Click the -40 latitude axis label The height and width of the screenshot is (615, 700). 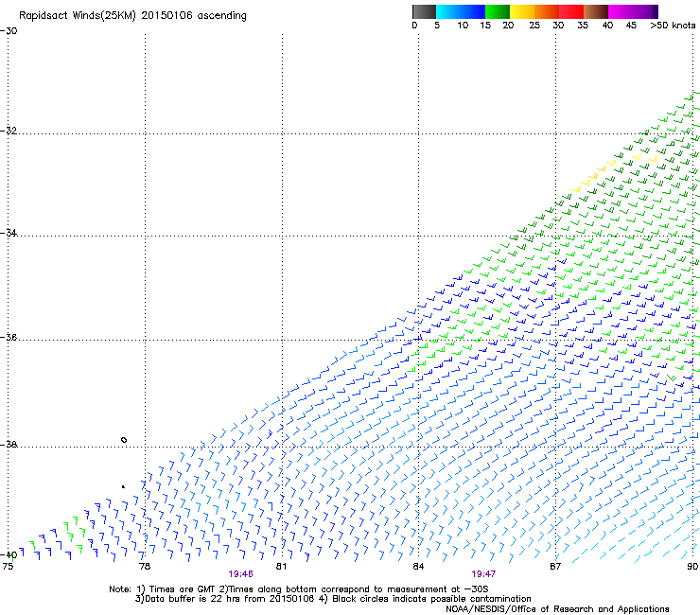coord(9,555)
